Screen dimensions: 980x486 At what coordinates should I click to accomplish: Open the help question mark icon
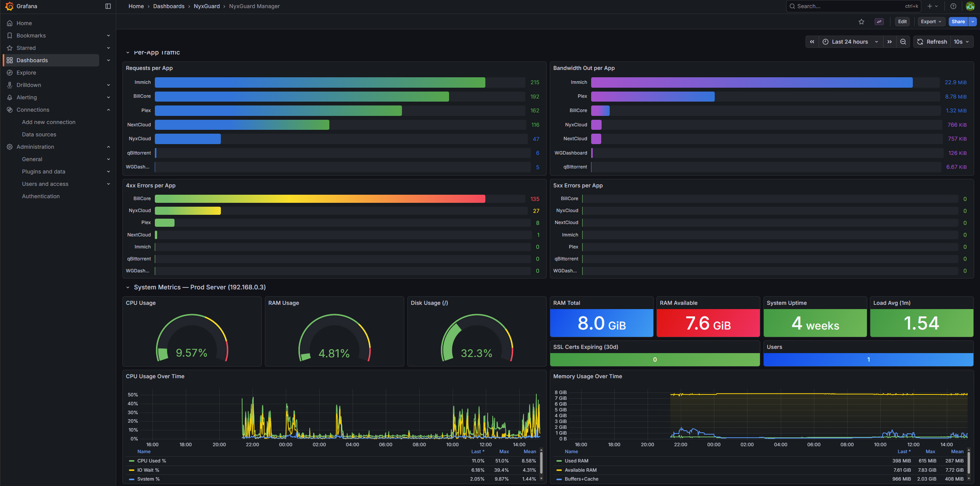coord(953,6)
